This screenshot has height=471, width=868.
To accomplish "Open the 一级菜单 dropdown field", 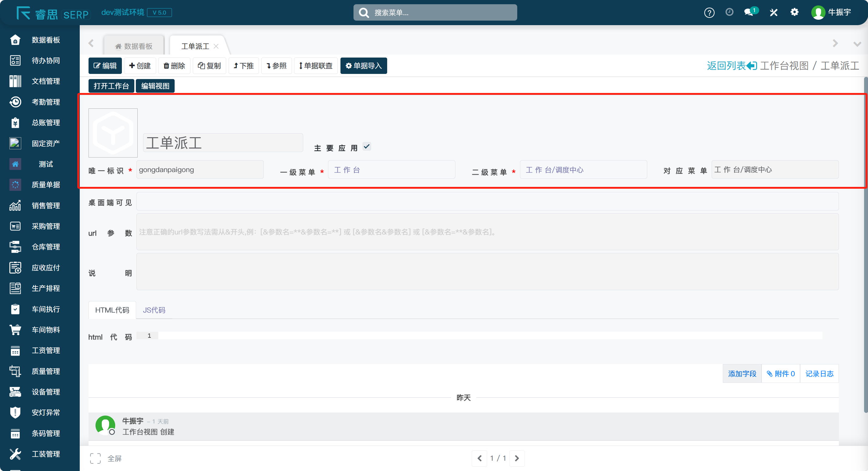I will pos(391,170).
